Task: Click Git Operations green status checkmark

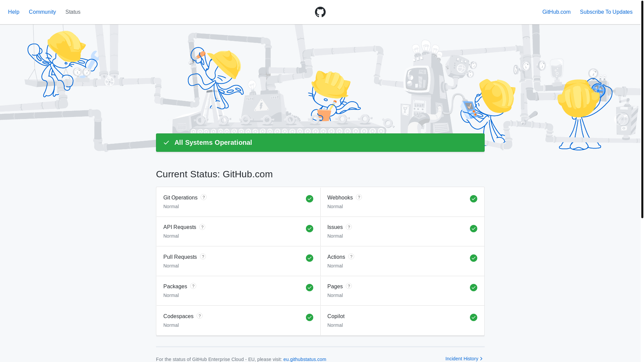Action: point(310,199)
